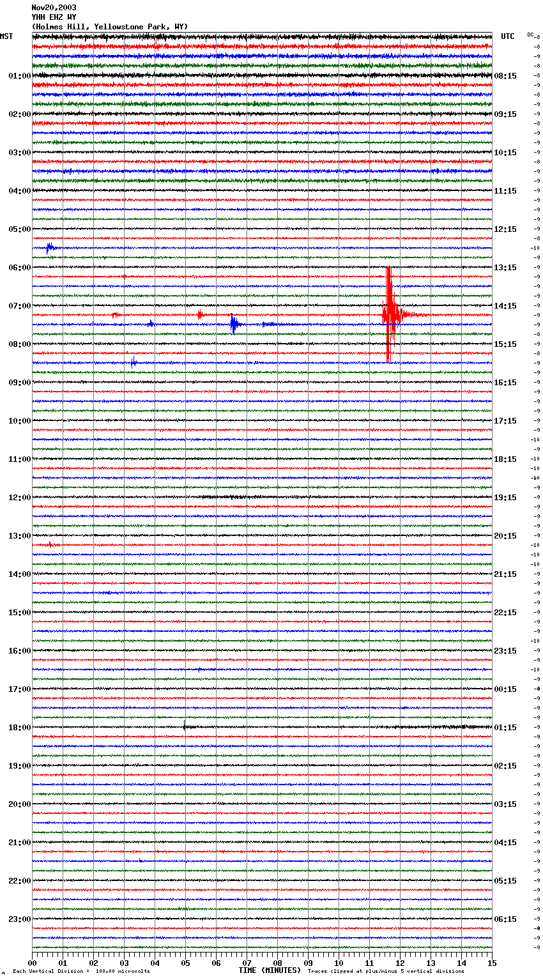The height and width of the screenshot is (980, 543).
Task: Select the 08:00 MST time label
Action: pyautogui.click(x=20, y=344)
